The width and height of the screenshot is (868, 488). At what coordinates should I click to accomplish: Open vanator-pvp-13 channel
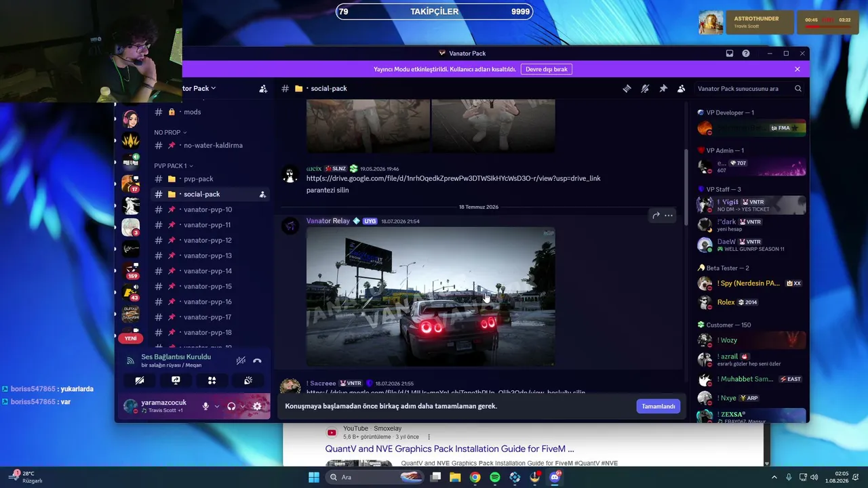pyautogui.click(x=210, y=256)
